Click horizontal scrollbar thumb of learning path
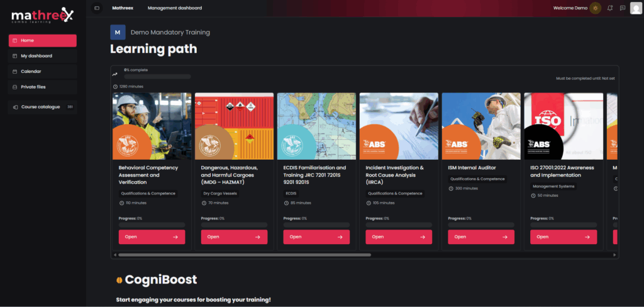 point(245,255)
